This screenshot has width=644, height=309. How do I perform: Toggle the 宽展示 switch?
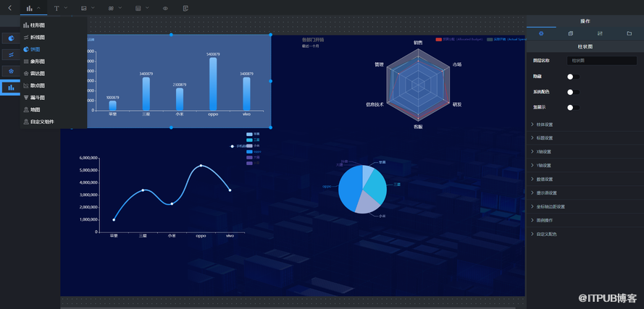point(573,108)
